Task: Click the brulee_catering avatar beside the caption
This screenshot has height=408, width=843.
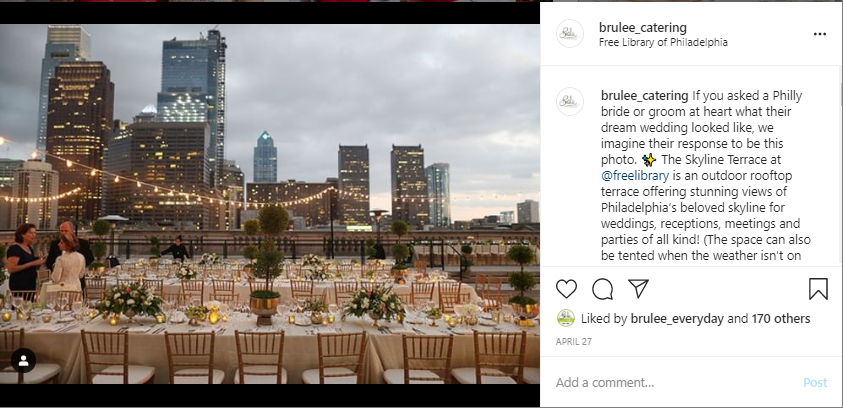Action: point(569,101)
